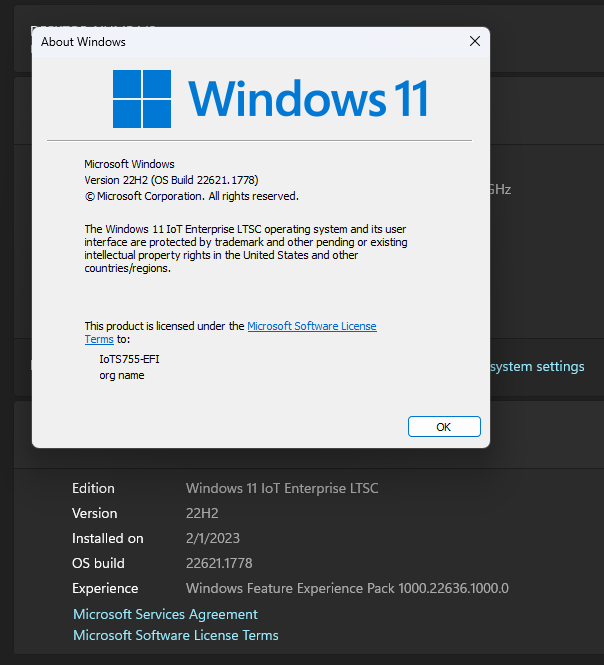This screenshot has height=665, width=604.
Task: Click the Microsoft Windows text line
Action: click(x=129, y=164)
